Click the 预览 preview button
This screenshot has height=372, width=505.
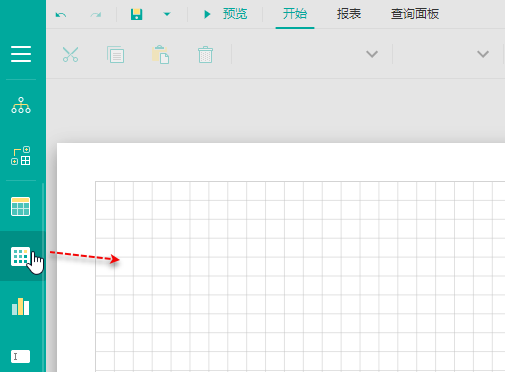(x=225, y=14)
